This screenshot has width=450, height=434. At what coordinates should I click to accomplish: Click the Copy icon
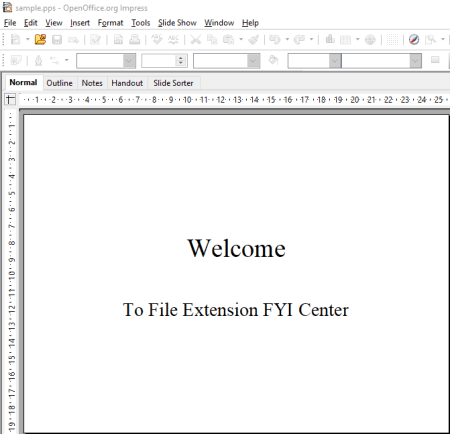212,40
